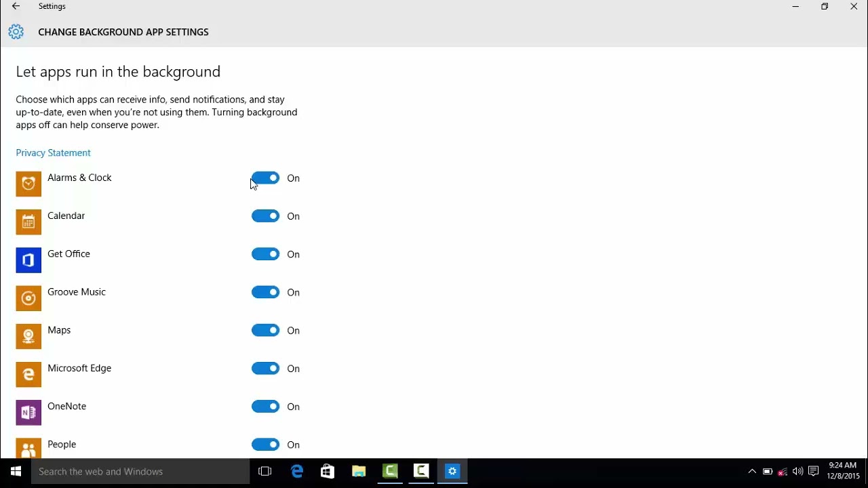Turn off Calendar background toggle
The image size is (868, 488).
265,216
